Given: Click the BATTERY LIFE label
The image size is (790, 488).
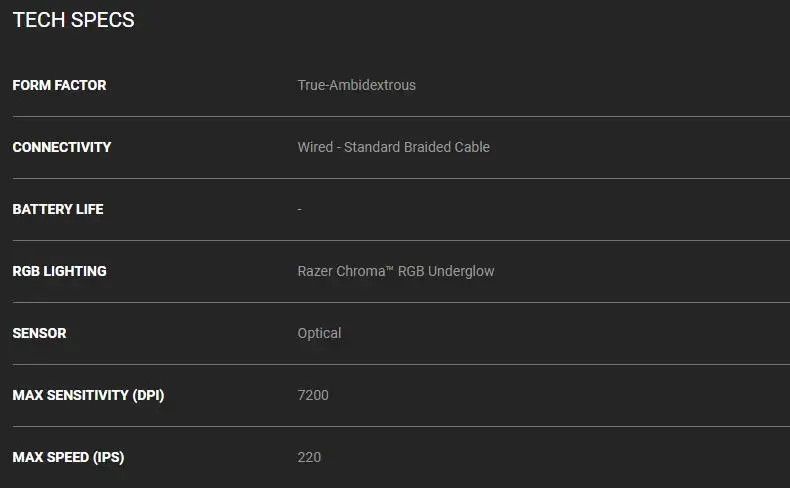Looking at the screenshot, I should tap(58, 209).
